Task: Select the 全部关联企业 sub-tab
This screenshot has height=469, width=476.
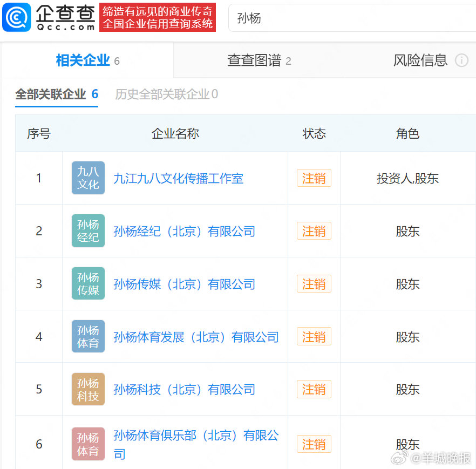Action: tap(57, 94)
